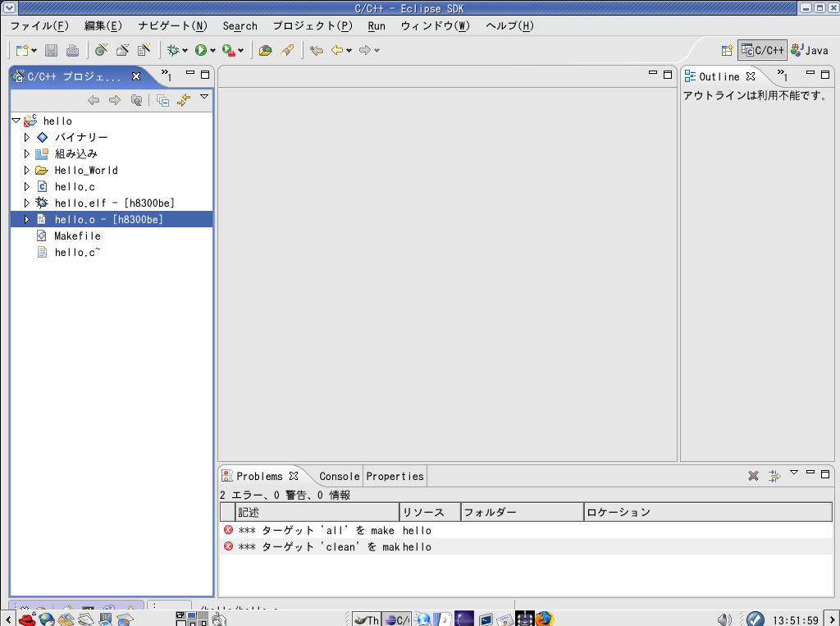The height and width of the screenshot is (626, 840).
Task: Select the C/C++ perspective button
Action: pyautogui.click(x=762, y=50)
